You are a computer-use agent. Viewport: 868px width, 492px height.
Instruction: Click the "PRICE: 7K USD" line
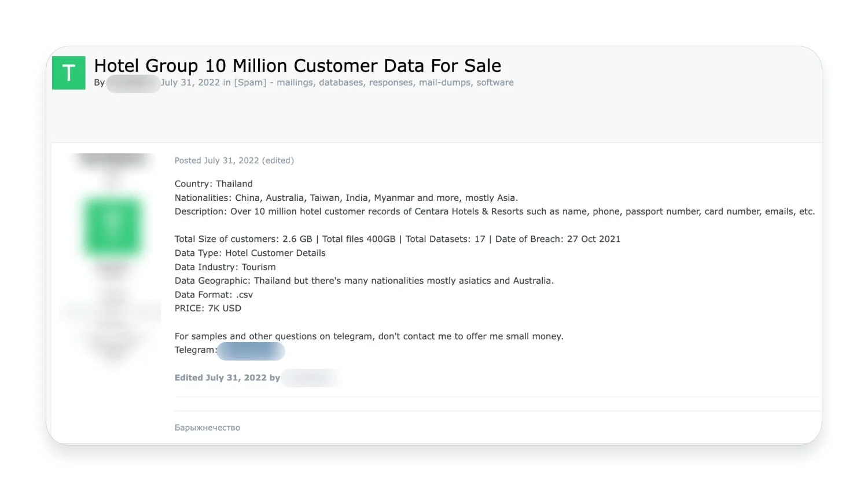click(x=208, y=309)
